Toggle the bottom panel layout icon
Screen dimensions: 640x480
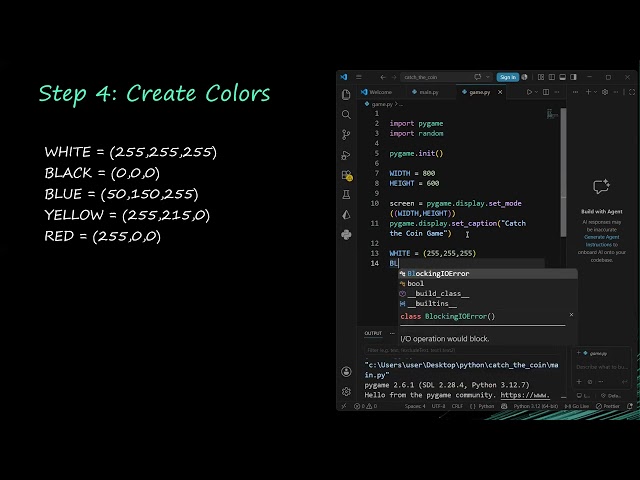point(562,77)
